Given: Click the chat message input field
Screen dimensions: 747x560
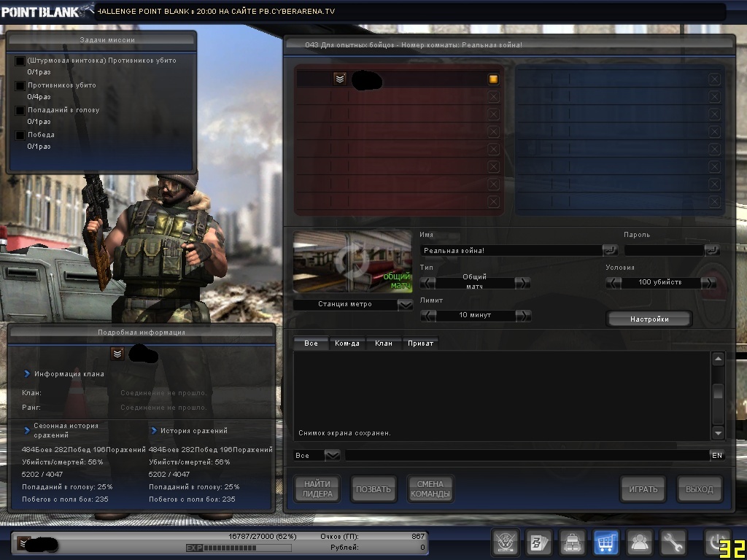Looking at the screenshot, I should click(527, 456).
